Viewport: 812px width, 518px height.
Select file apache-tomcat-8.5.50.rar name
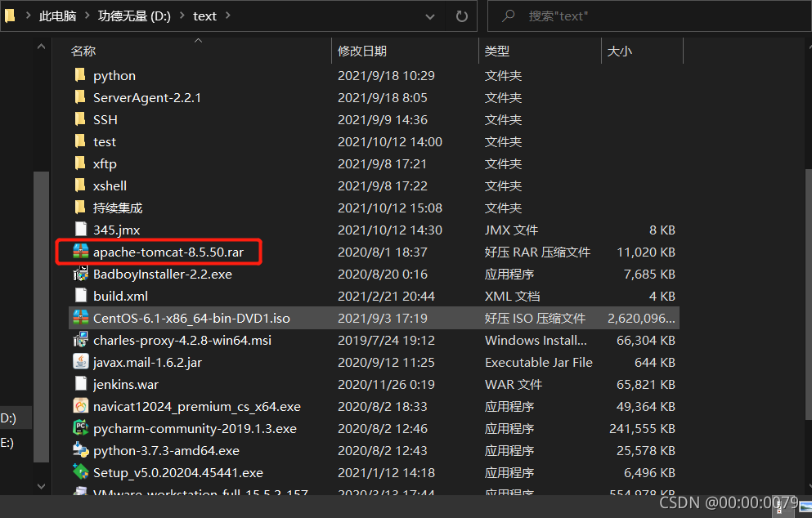coord(168,252)
